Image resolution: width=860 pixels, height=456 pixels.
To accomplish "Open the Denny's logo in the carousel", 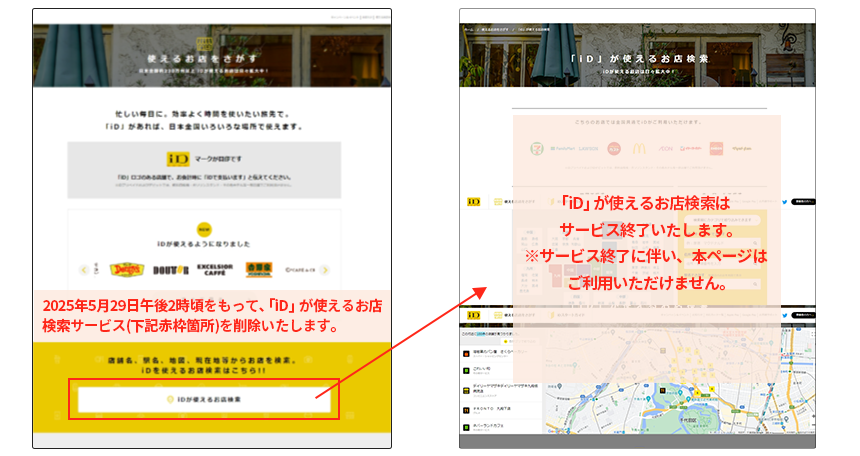I will (x=127, y=269).
